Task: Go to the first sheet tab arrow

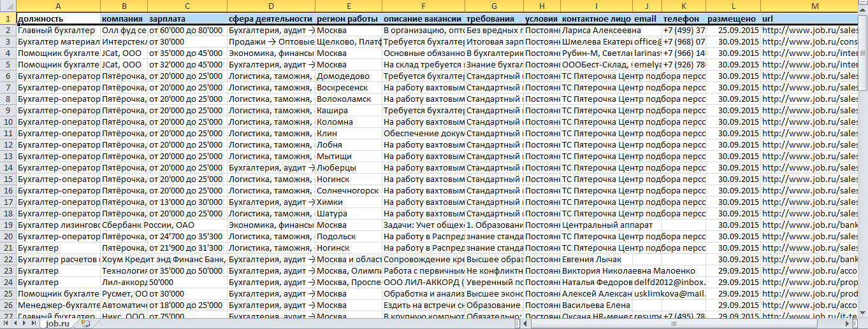Action: pos(6,323)
